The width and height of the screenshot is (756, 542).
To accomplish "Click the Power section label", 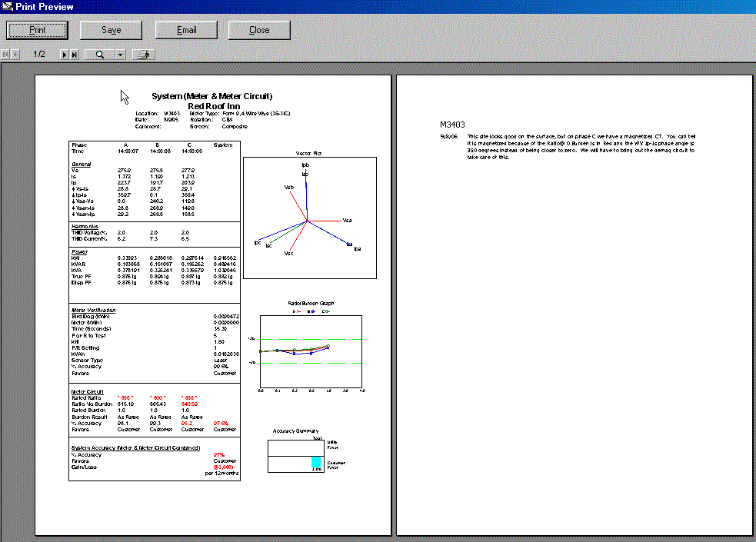I will click(x=79, y=251).
